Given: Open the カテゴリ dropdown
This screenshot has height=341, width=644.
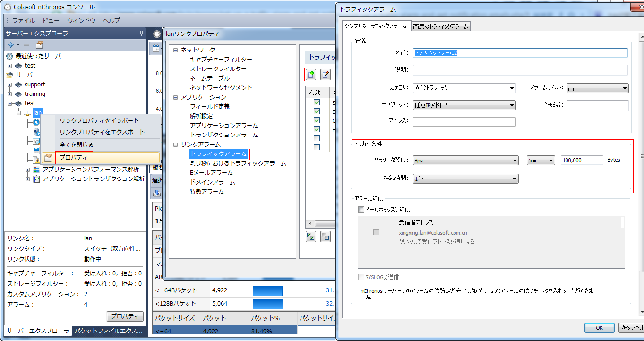Looking at the screenshot, I should coord(464,88).
